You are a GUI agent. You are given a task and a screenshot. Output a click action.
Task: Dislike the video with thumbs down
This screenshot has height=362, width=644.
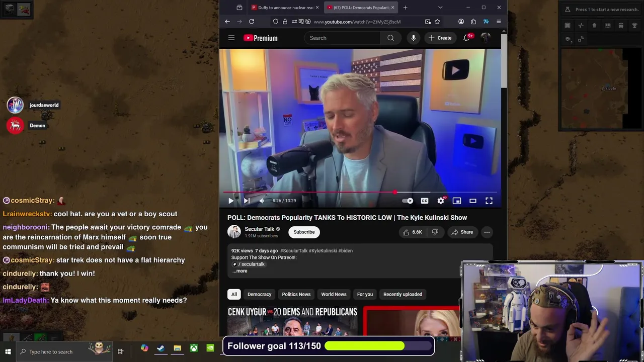[435, 232]
